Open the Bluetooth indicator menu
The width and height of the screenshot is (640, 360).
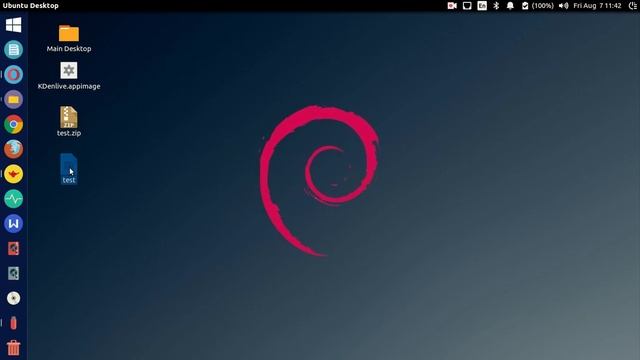496,6
